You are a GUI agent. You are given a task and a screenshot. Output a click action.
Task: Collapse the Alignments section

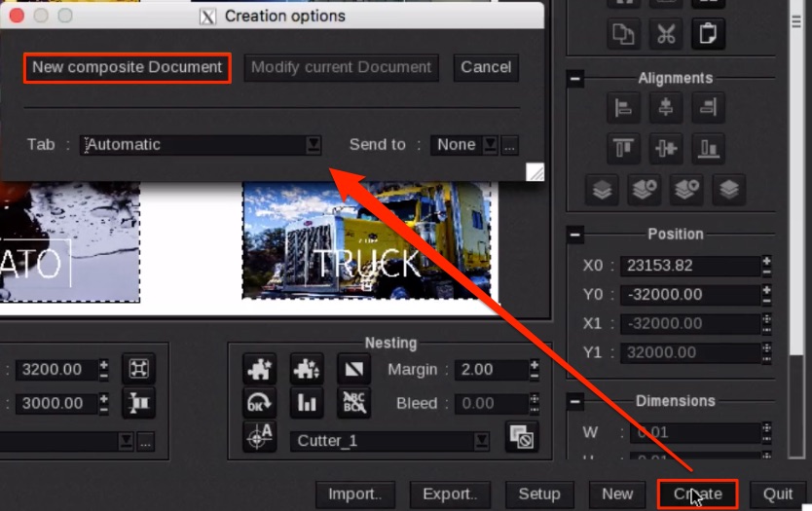(x=575, y=78)
